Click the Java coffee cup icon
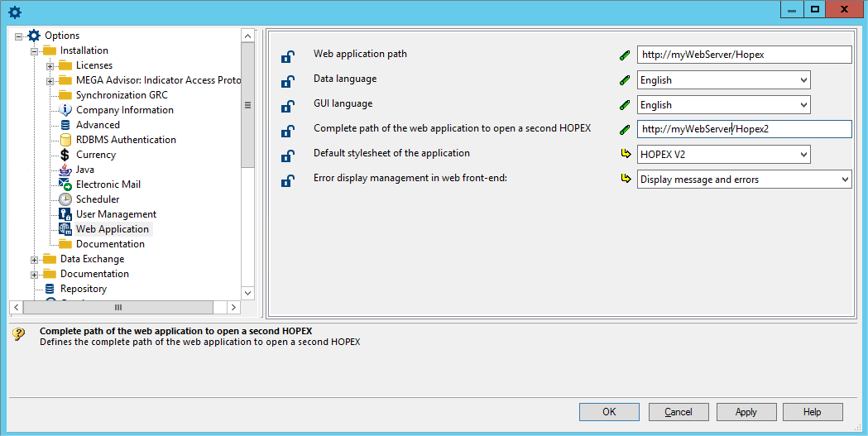The image size is (868, 436). point(65,170)
